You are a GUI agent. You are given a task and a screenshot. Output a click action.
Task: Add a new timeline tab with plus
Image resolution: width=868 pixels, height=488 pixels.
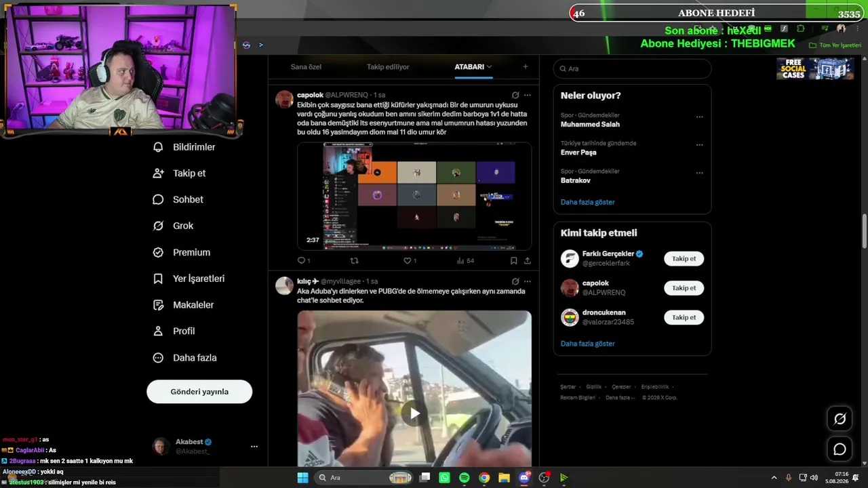[x=525, y=66]
